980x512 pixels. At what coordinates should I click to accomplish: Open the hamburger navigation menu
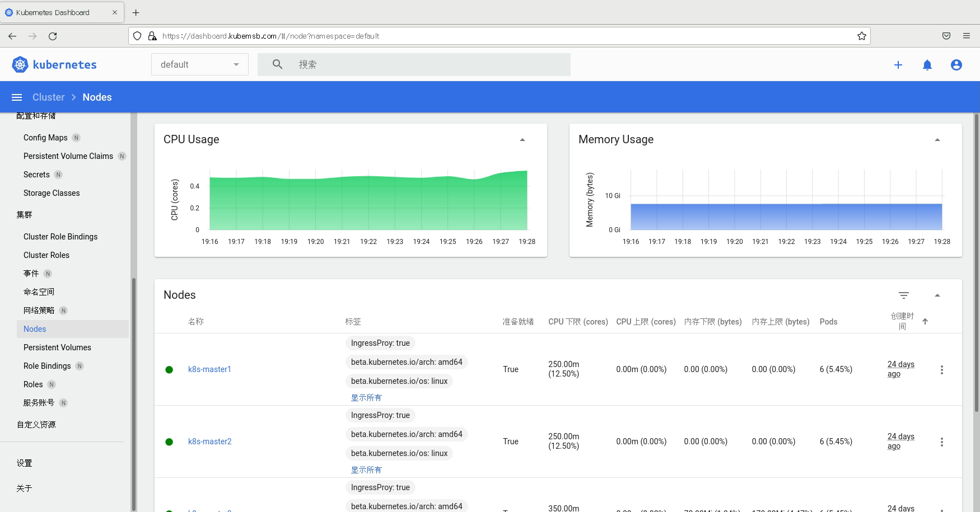coord(17,97)
